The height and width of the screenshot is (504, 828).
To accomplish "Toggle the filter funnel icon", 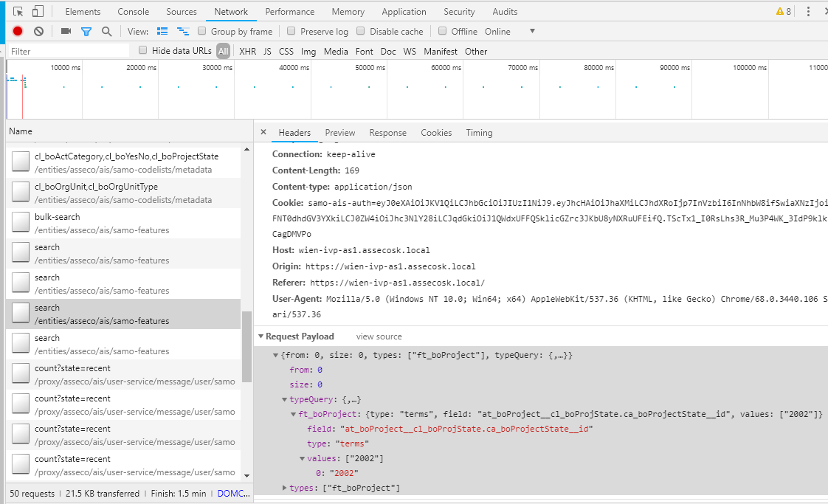I will click(86, 32).
